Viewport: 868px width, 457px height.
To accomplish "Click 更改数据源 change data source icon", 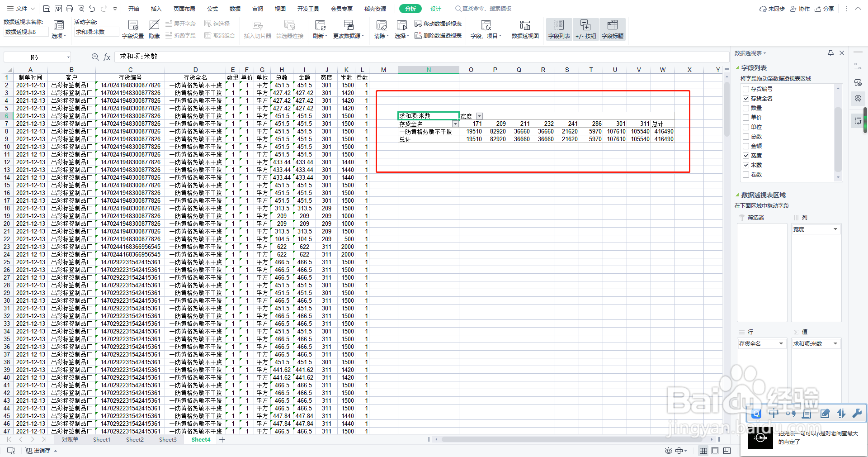I will (349, 29).
